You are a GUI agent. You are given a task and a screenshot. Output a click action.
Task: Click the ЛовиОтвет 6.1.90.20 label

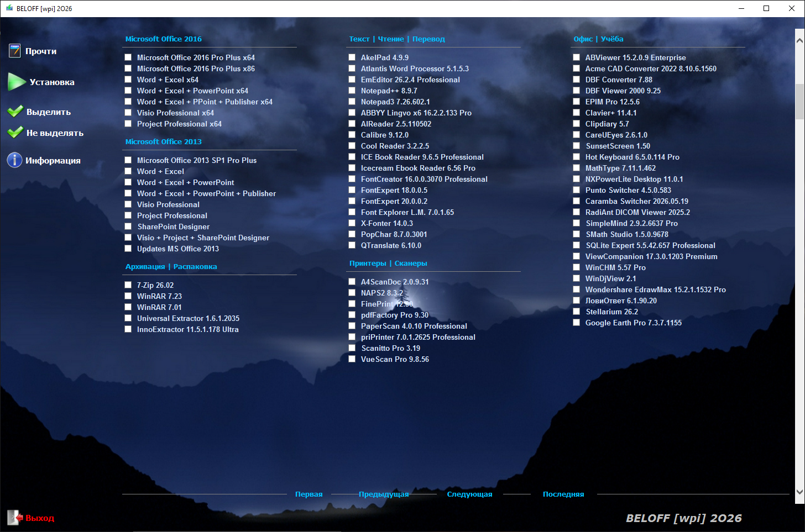tap(621, 301)
